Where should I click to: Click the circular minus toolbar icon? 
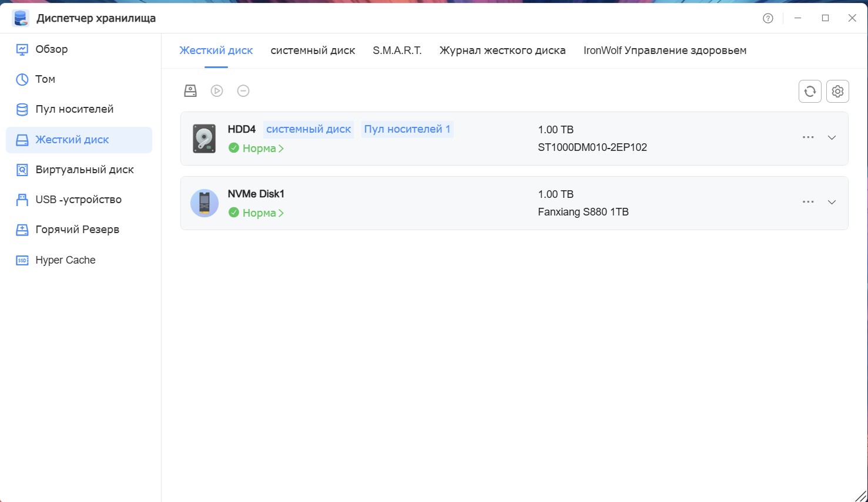point(243,90)
